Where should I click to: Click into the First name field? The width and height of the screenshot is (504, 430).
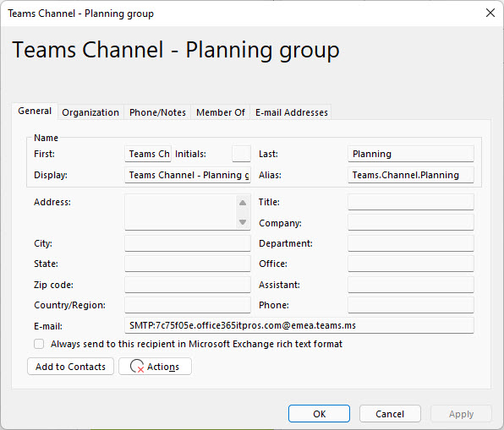point(148,154)
